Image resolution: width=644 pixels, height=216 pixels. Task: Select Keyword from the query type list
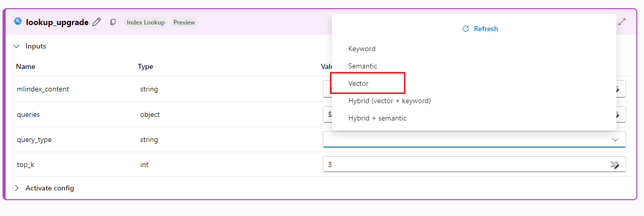pyautogui.click(x=362, y=49)
